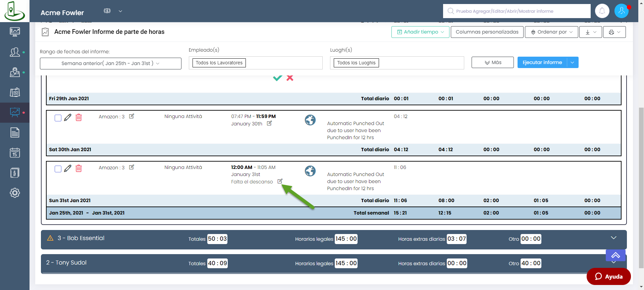This screenshot has height=290, width=644.
Task: Open the Ayuda help chat
Action: (608, 277)
